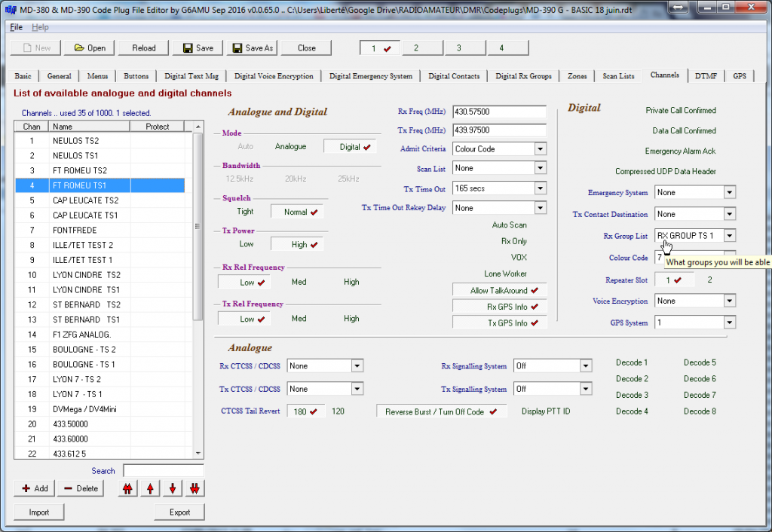
Task: Open the Digital Rx Groups tab
Action: [x=523, y=76]
